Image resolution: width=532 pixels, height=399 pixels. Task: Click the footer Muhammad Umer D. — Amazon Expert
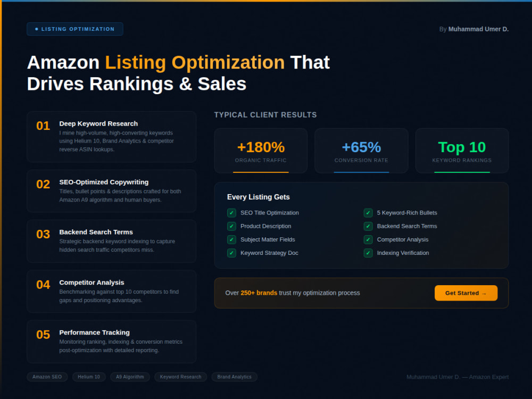[x=458, y=377]
